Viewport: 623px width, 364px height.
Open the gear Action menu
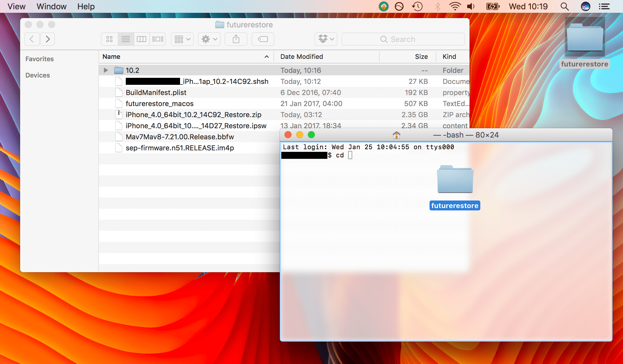pyautogui.click(x=209, y=39)
